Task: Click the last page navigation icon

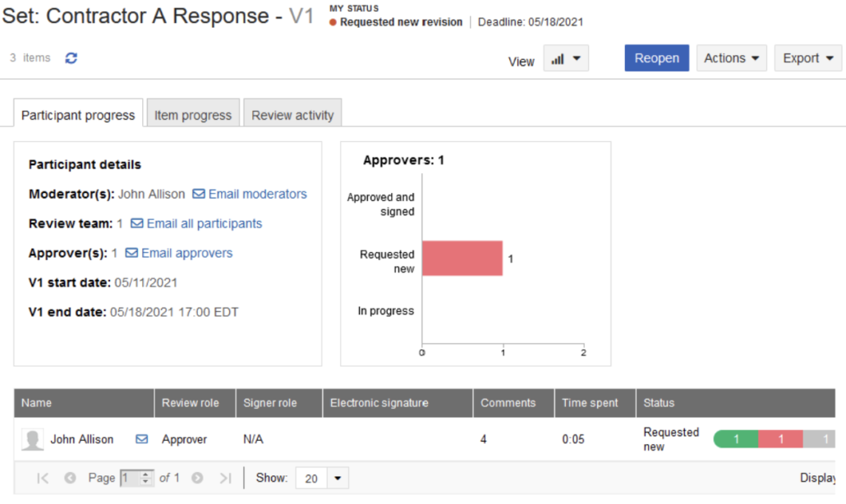Action: pos(226,478)
